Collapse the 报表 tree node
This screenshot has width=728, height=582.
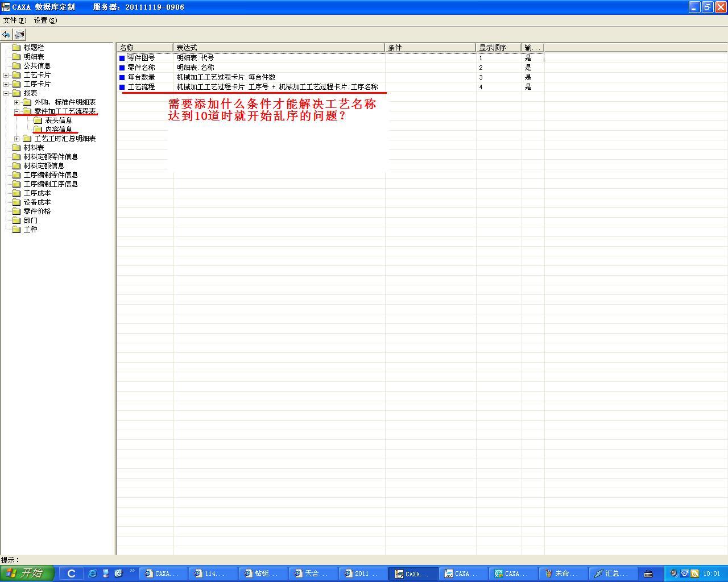tap(6, 93)
